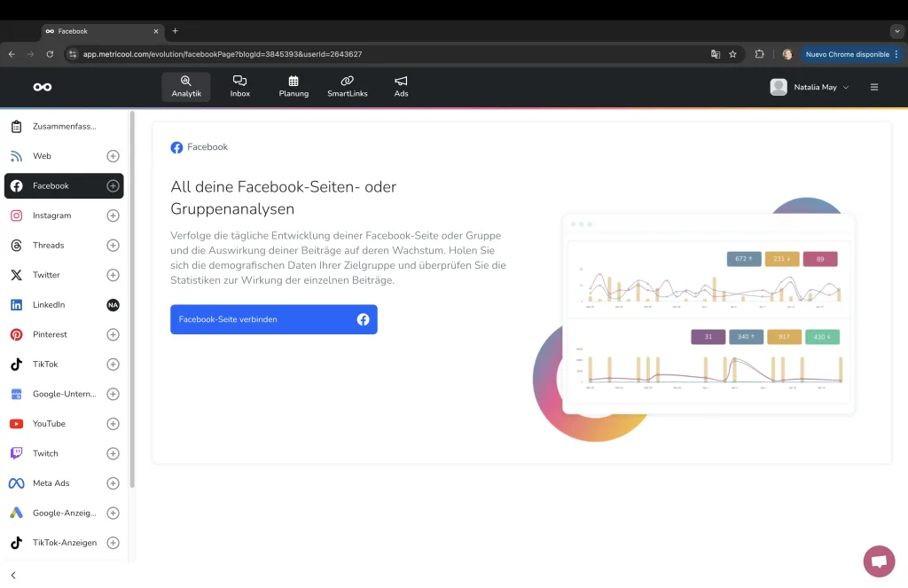908x588 pixels.
Task: Collapse the sidebar with the left chevron
Action: [x=13, y=576]
